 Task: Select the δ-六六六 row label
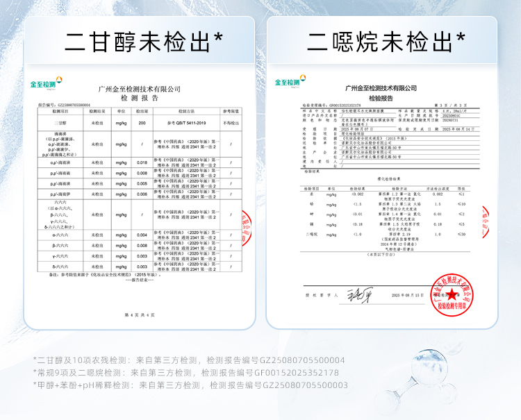(x=60, y=267)
